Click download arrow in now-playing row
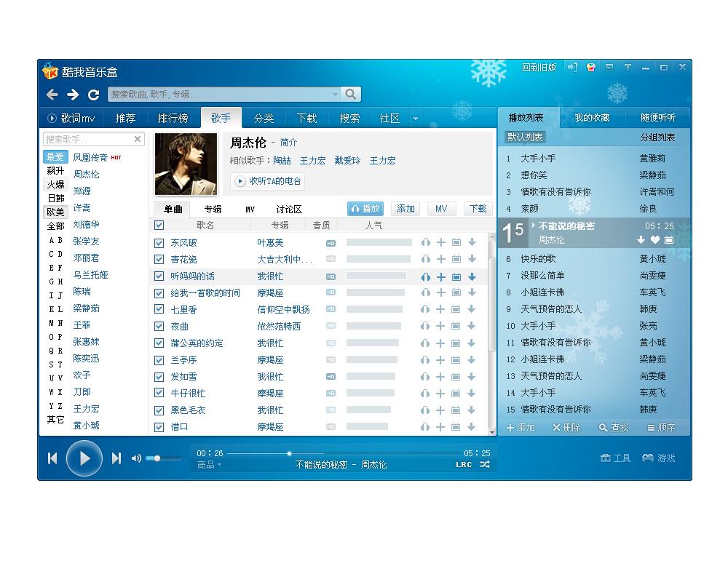The image size is (728, 582). click(641, 240)
